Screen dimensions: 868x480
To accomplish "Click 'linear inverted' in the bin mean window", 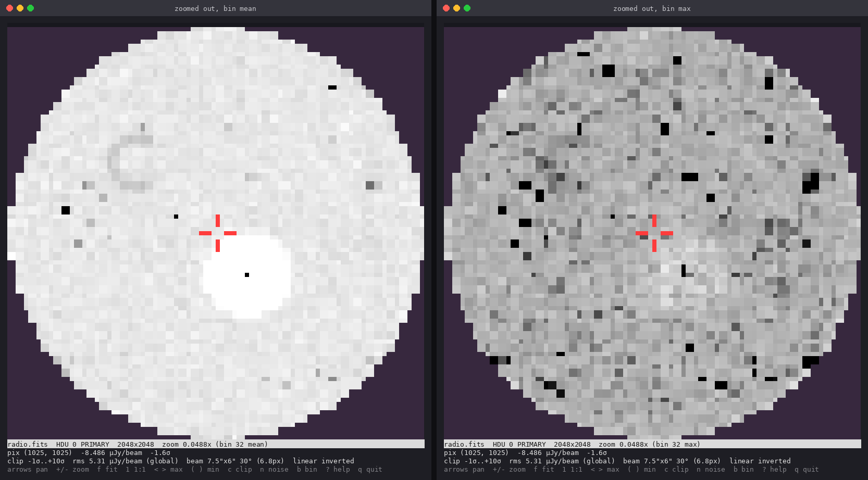I will pos(324,461).
